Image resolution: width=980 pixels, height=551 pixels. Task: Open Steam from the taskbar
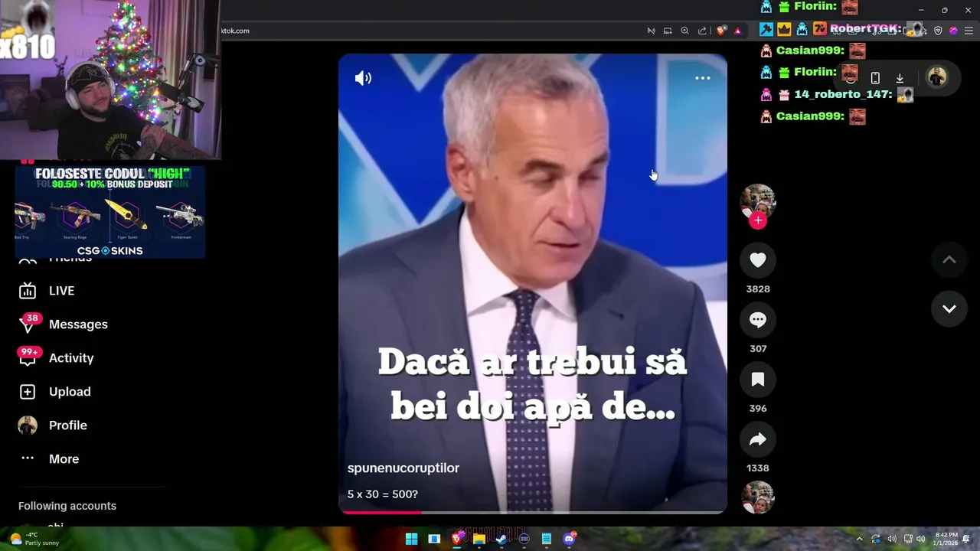coord(501,539)
